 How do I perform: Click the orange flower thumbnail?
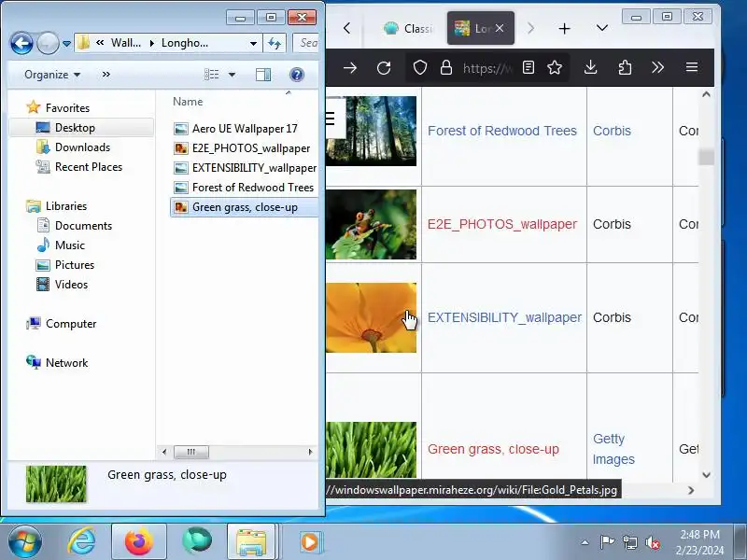(371, 317)
